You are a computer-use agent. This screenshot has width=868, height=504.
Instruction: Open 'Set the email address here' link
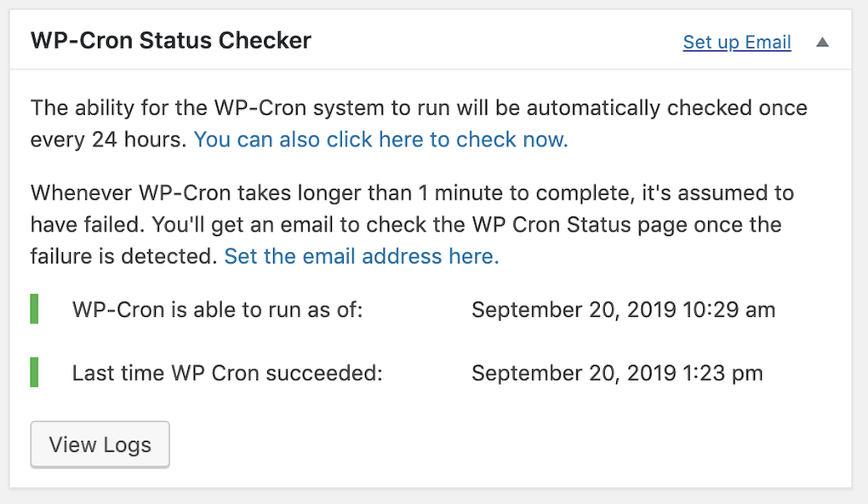click(x=361, y=255)
